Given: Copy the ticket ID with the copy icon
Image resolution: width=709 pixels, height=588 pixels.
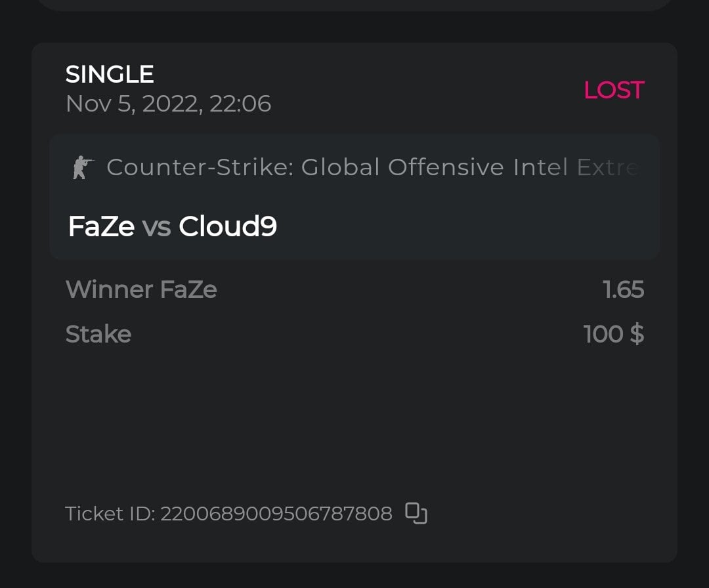Looking at the screenshot, I should 416,513.
